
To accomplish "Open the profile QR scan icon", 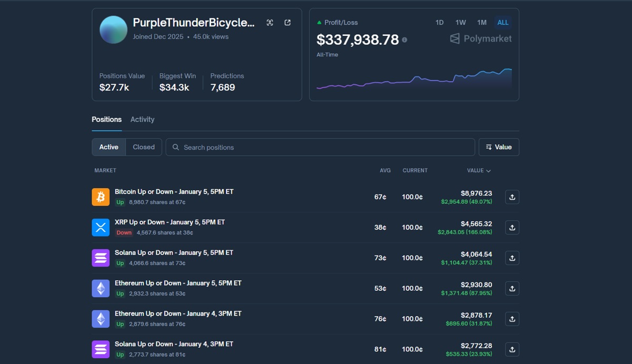I will 270,22.
